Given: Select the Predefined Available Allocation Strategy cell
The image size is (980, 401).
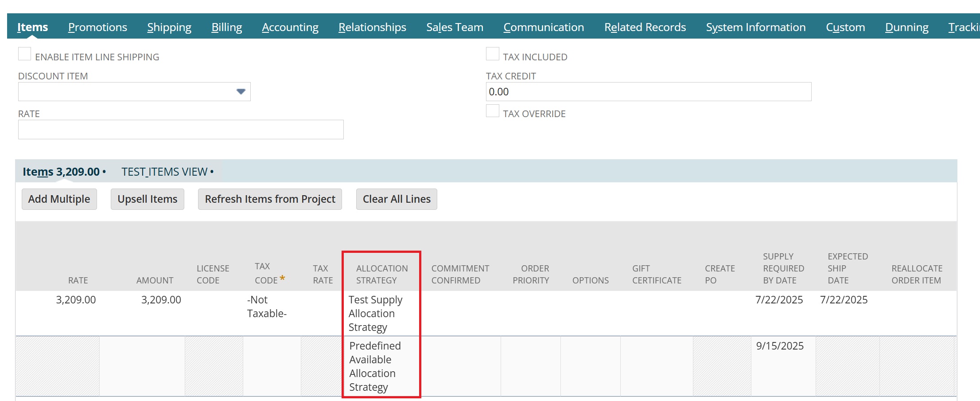Looking at the screenshot, I should tap(381, 366).
